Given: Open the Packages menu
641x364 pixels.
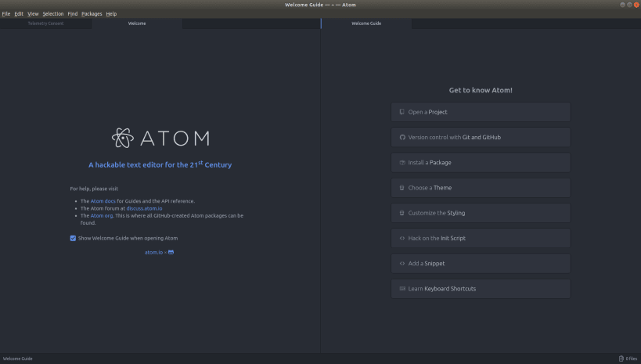Looking at the screenshot, I should click(x=92, y=14).
